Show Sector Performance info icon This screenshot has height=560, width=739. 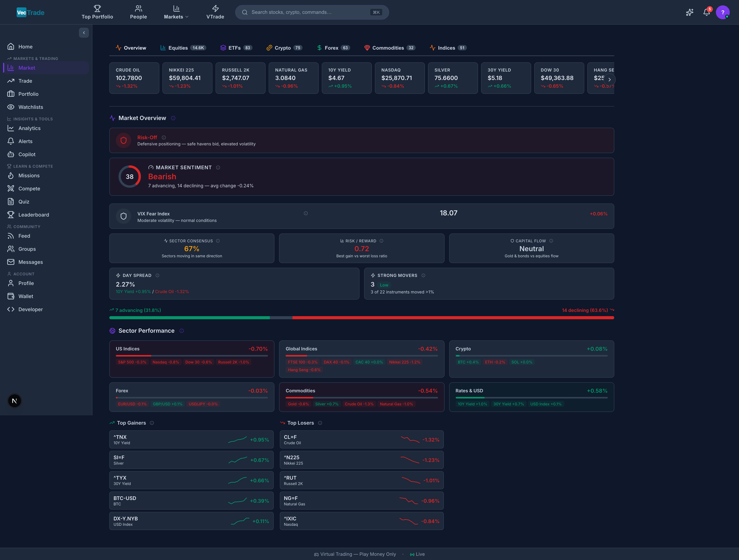[x=181, y=331]
